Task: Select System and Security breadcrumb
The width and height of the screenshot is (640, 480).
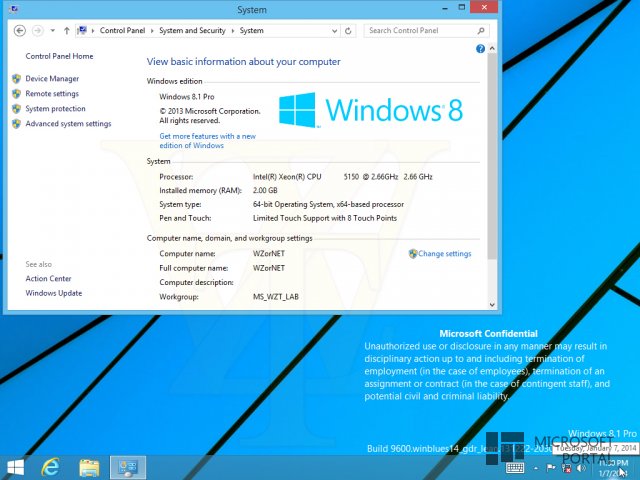Action: [192, 31]
